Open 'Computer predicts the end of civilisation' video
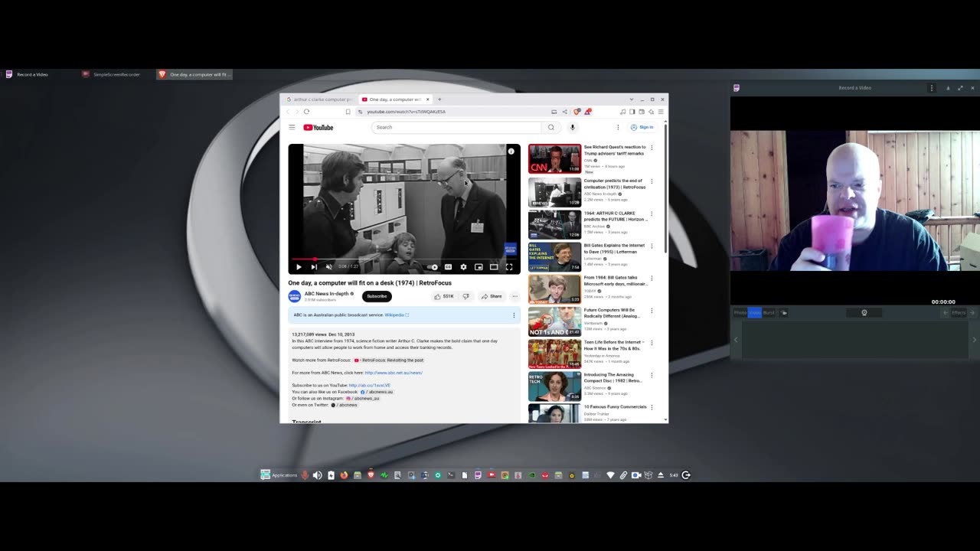This screenshot has width=980, height=551. click(x=554, y=191)
